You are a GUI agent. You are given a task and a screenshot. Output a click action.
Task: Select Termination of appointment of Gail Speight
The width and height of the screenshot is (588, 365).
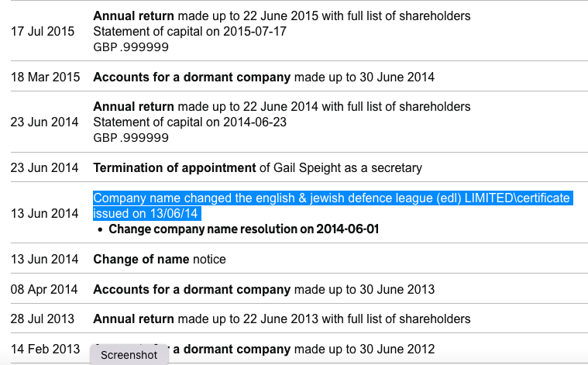pyautogui.click(x=258, y=167)
